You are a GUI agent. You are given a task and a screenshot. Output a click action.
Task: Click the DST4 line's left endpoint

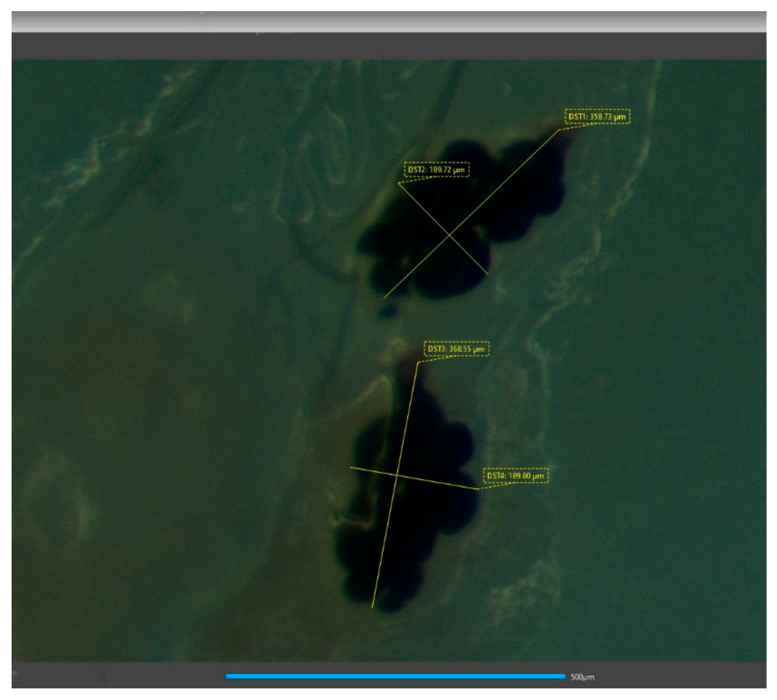point(350,467)
